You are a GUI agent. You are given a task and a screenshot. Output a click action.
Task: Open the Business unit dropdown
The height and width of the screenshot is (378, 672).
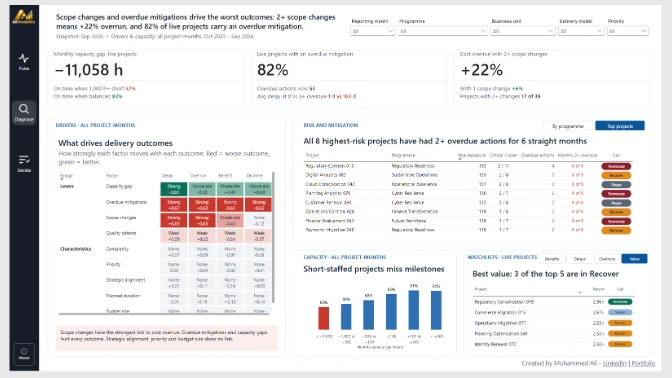point(523,31)
